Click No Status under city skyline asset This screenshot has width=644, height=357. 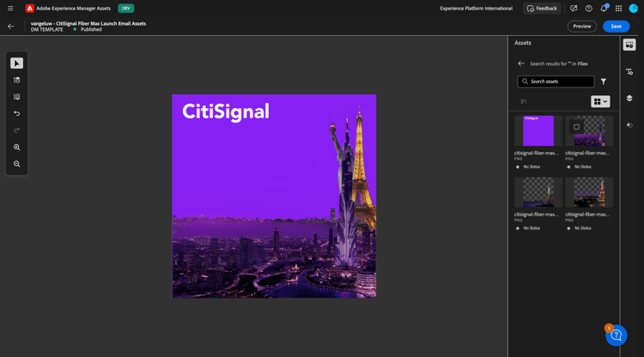point(582,166)
